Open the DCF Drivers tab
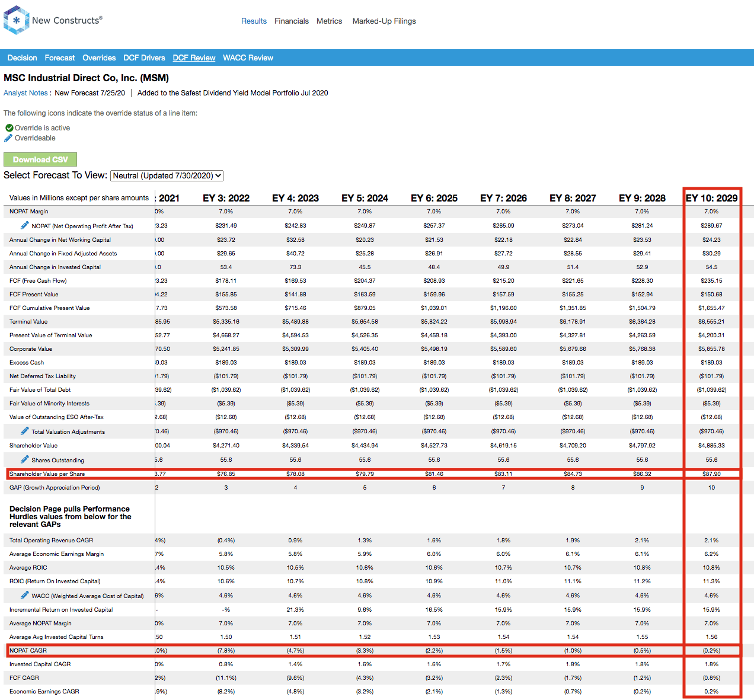The height and width of the screenshot is (700, 754). (144, 57)
